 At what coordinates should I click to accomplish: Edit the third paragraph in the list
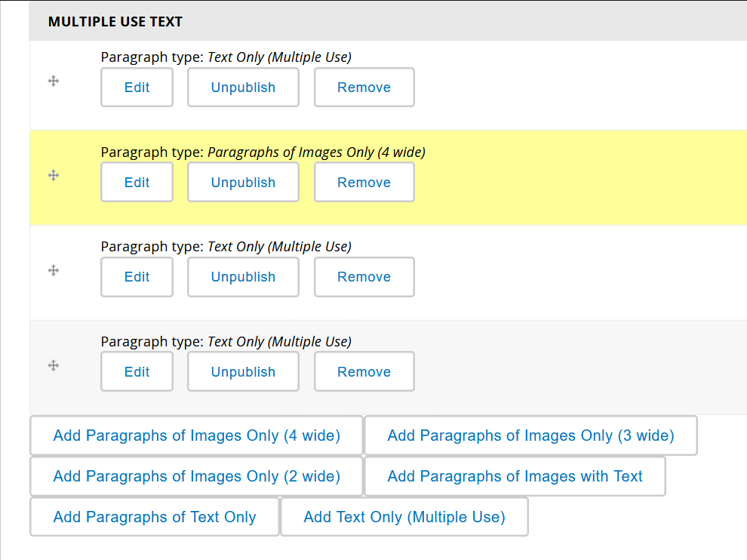[x=137, y=277]
